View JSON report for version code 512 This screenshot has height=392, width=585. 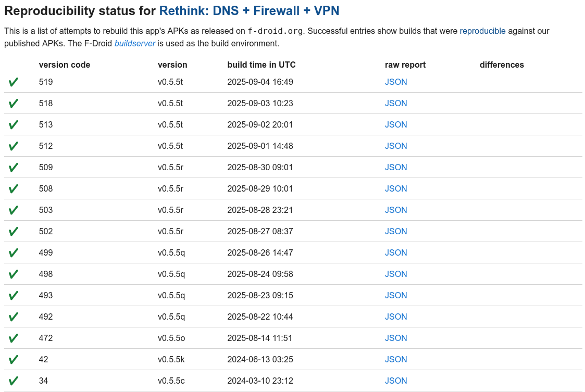click(396, 146)
